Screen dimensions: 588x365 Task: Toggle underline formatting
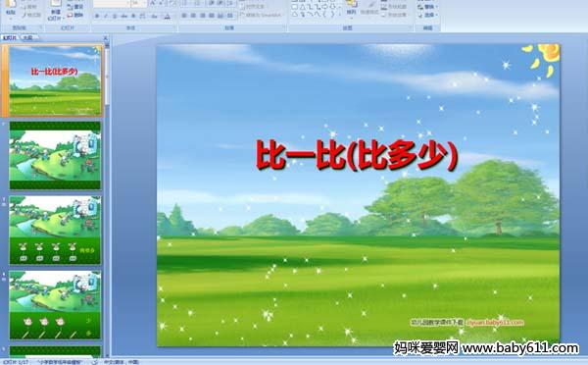coord(115,16)
